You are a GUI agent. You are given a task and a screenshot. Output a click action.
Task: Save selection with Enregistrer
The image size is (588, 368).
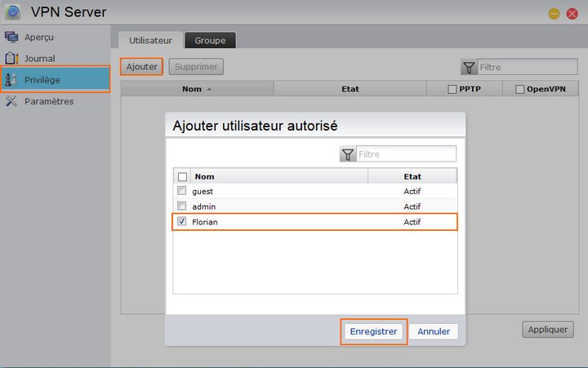tap(373, 331)
